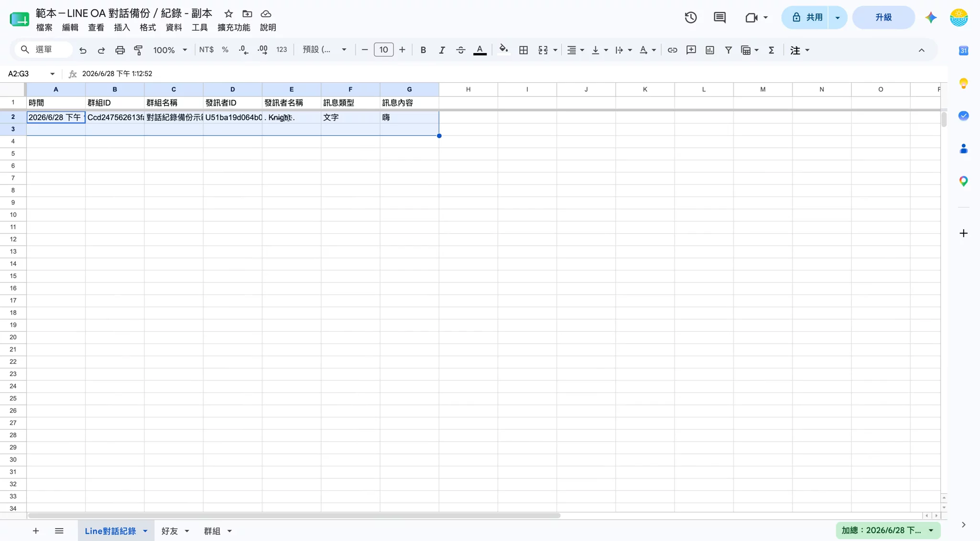
Task: Toggle bold formatting
Action: [423, 50]
